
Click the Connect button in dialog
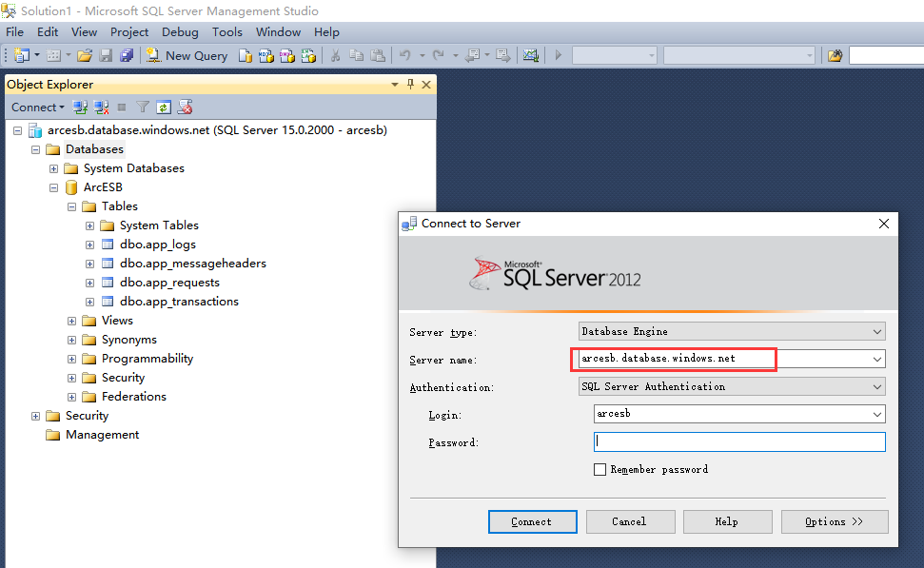point(533,522)
